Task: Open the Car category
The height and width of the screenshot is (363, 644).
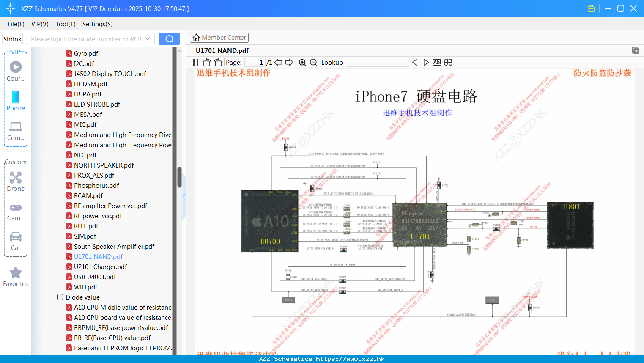Action: 16,241
